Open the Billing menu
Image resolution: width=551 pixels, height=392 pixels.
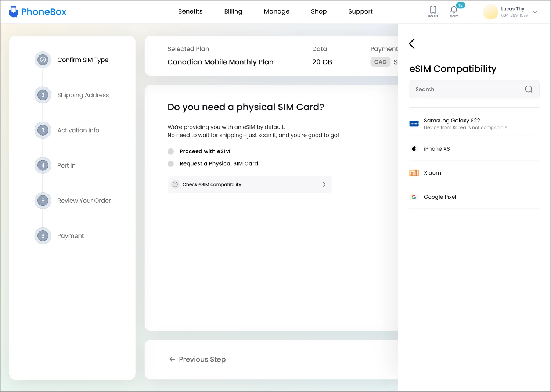(233, 11)
